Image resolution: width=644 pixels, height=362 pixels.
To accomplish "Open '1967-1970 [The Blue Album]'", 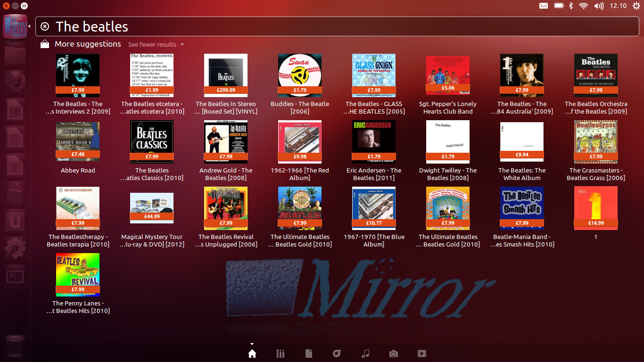I will pyautogui.click(x=374, y=217).
